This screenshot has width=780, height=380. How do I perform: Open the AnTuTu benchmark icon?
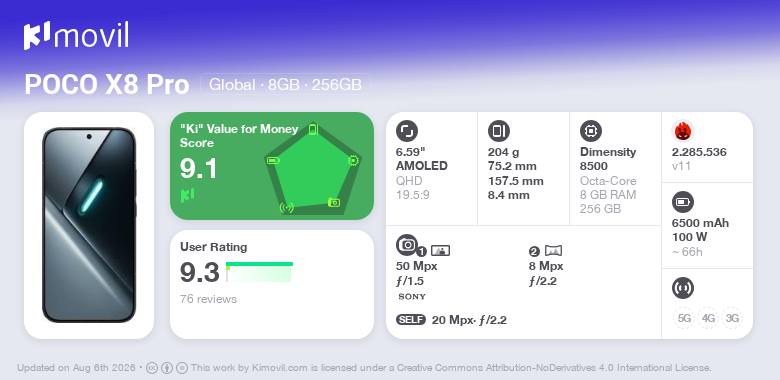click(683, 131)
